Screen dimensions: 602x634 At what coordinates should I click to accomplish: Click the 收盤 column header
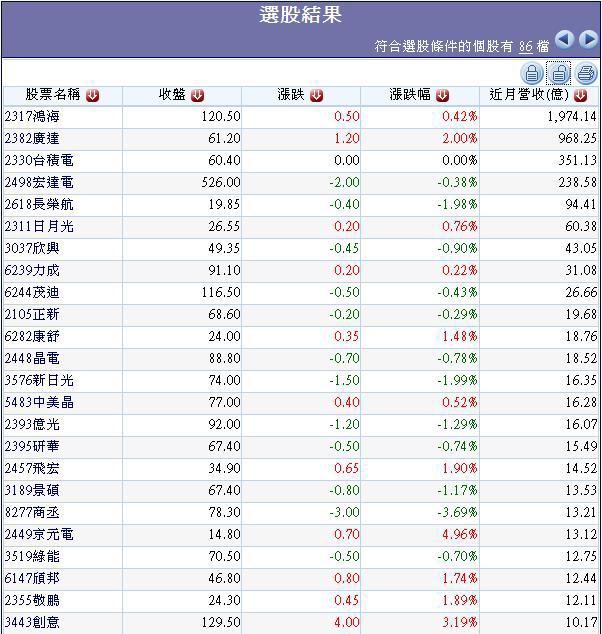(x=172, y=95)
